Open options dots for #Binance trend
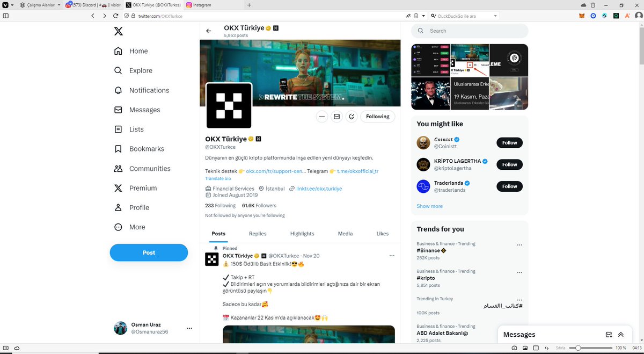The width and height of the screenshot is (644, 354). pos(519,245)
